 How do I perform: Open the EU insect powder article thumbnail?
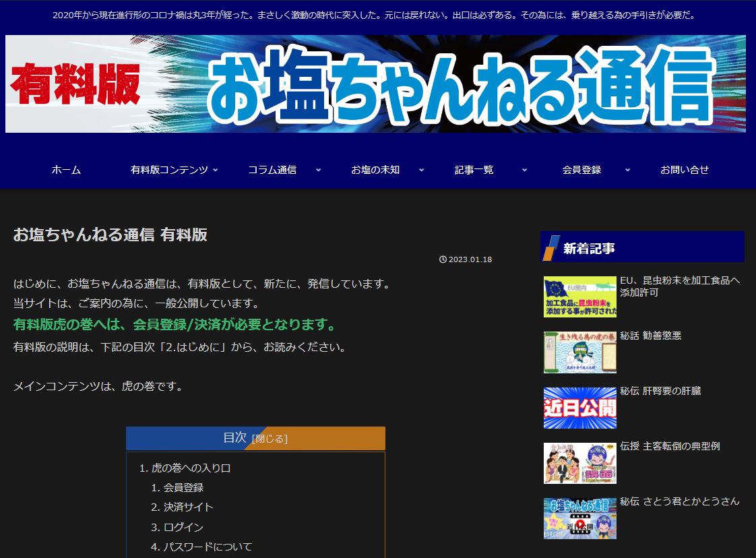(x=579, y=297)
